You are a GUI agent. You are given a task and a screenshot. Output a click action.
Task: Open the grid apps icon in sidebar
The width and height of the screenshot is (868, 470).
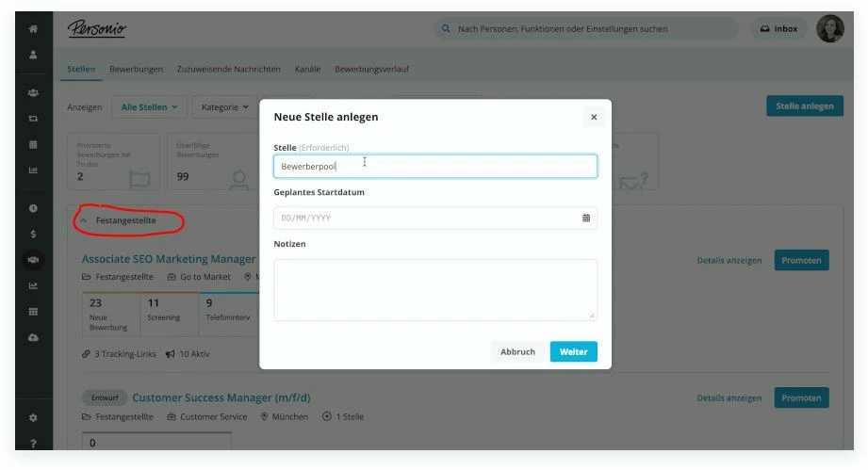33,312
